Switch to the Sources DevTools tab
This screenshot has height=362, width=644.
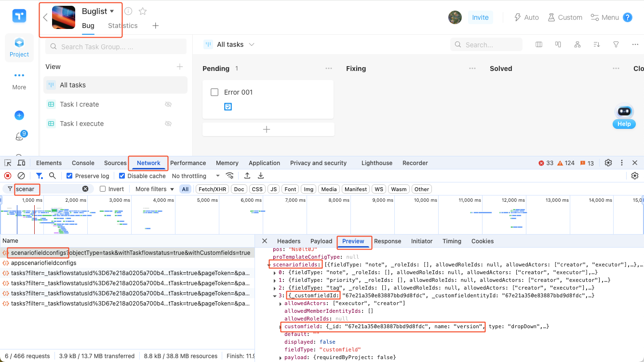[x=115, y=163]
